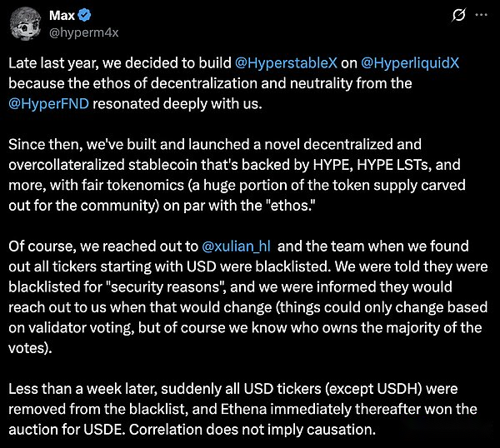The width and height of the screenshot is (500, 448).
Task: Click the paragraph starting 'Of course, we reached'
Action: coord(248,297)
